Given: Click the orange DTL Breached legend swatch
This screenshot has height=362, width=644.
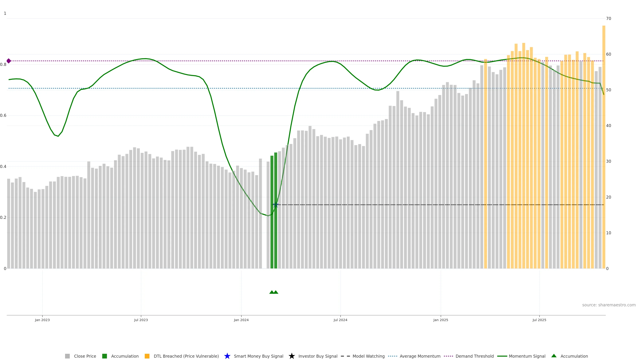Looking at the screenshot, I should [147, 356].
